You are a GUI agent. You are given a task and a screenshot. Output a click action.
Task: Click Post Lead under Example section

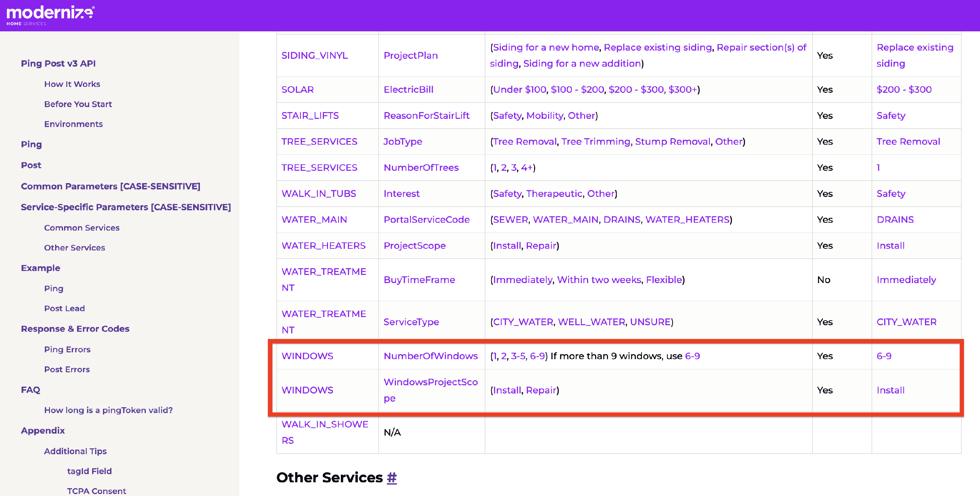[x=64, y=309]
